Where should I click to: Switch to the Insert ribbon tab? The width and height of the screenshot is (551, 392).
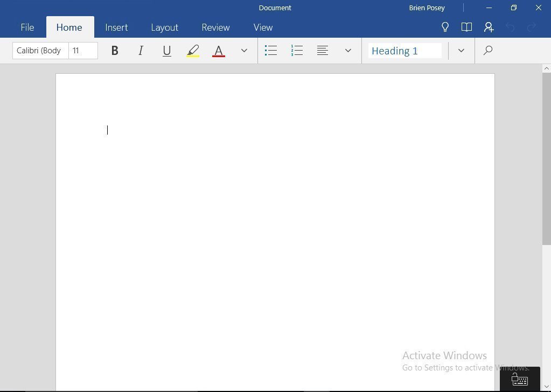coord(116,27)
